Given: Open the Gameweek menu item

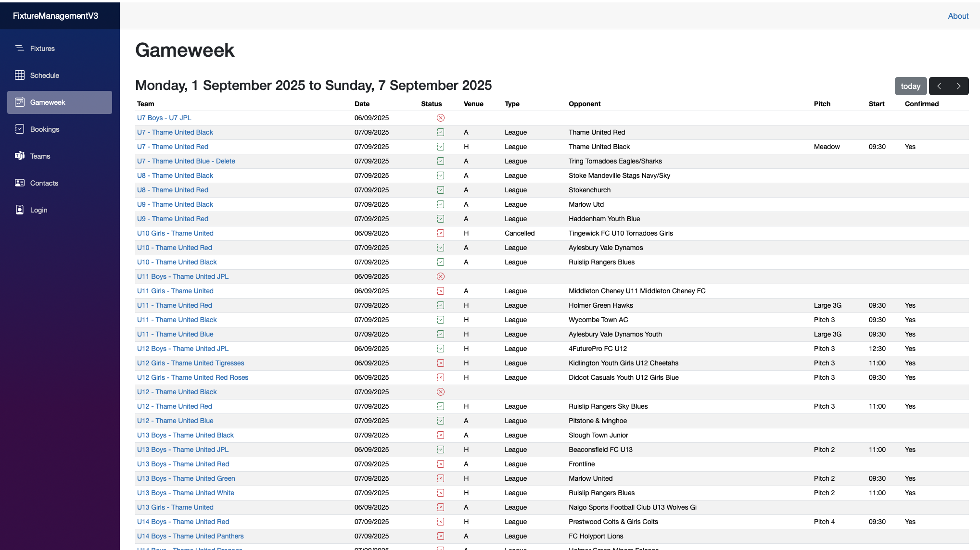Looking at the screenshot, I should pyautogui.click(x=48, y=102).
